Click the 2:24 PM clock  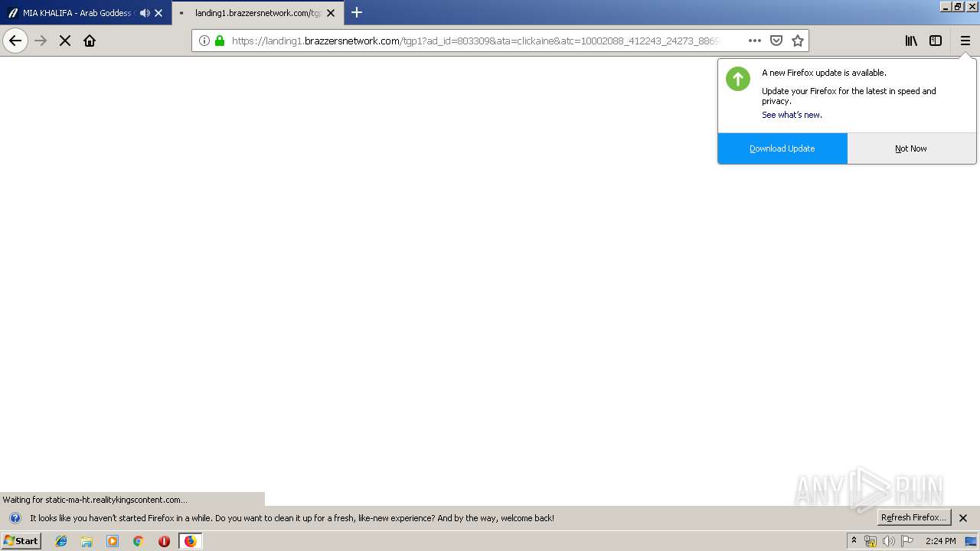[x=940, y=541]
